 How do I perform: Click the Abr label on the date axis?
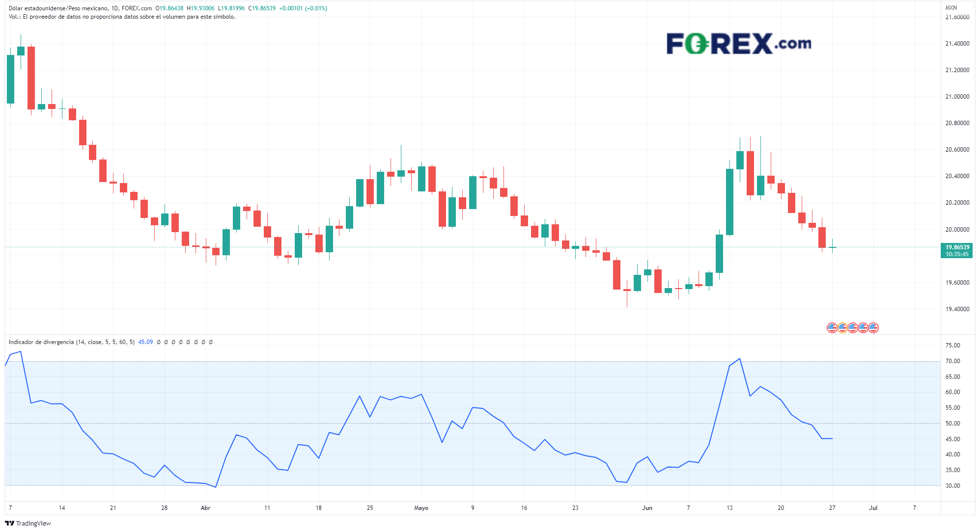(x=206, y=508)
